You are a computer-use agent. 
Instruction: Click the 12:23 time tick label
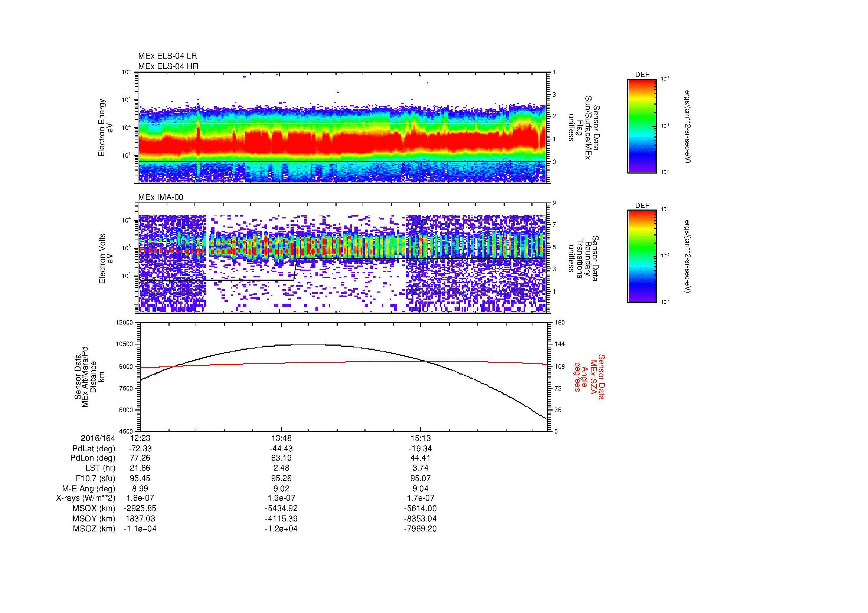140,438
